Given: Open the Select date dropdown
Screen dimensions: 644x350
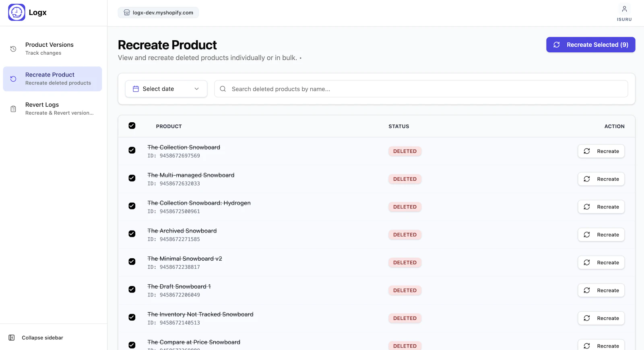Looking at the screenshot, I should point(166,89).
